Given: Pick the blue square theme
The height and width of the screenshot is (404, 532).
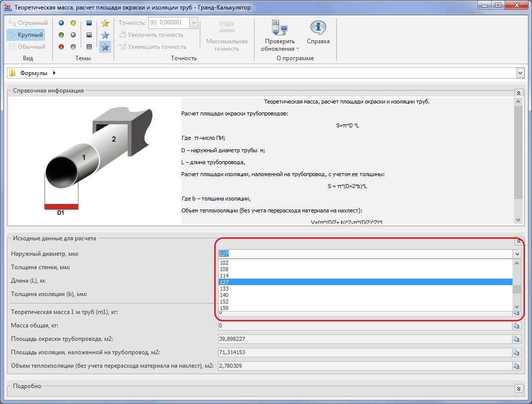Looking at the screenshot, I should coord(89,23).
